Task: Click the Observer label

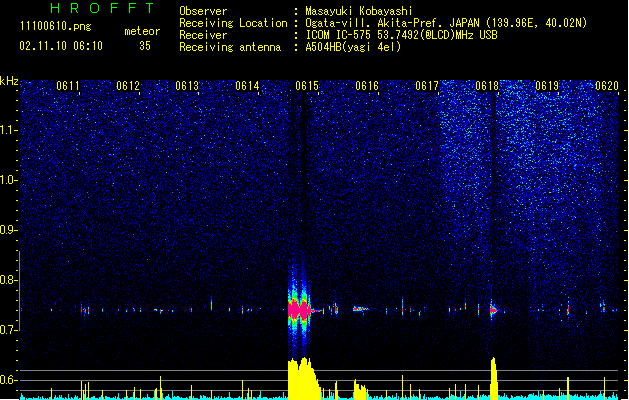Action: [x=203, y=11]
